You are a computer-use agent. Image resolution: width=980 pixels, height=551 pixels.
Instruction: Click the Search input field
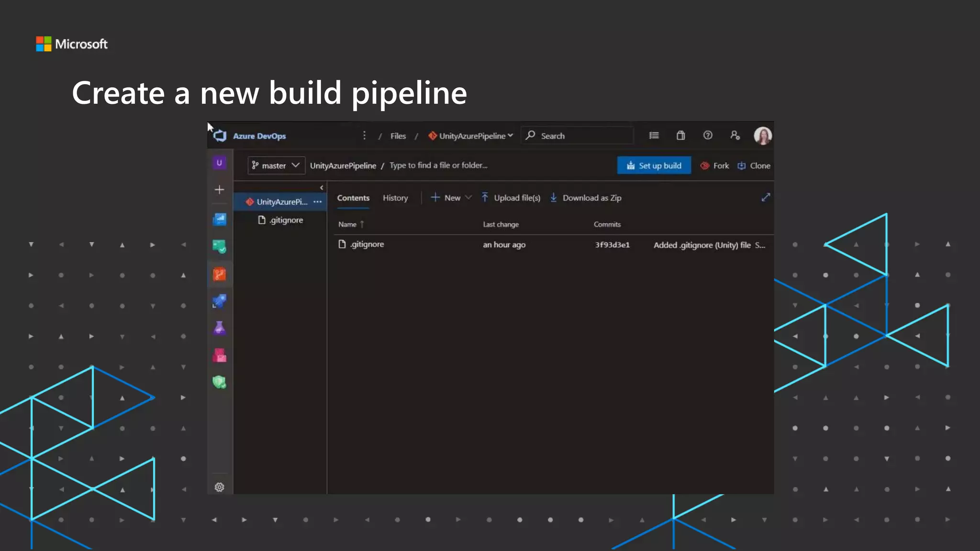point(578,136)
